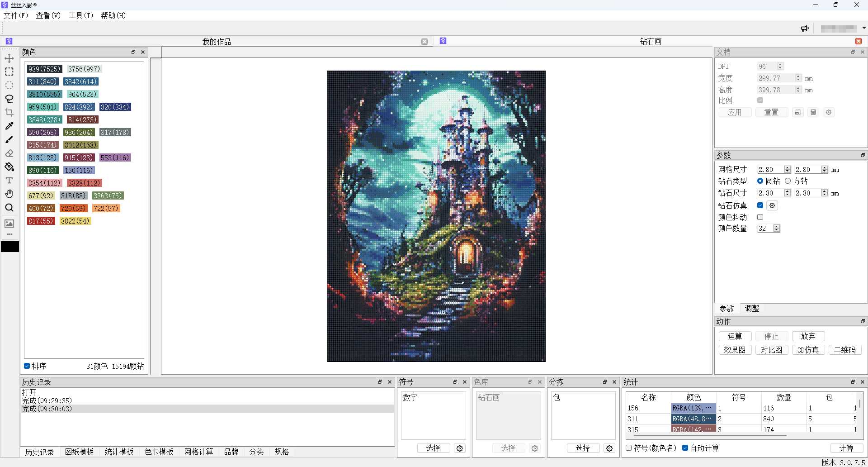868x467 pixels.
Task: Select the Zoom magnifier tool
Action: (9, 208)
